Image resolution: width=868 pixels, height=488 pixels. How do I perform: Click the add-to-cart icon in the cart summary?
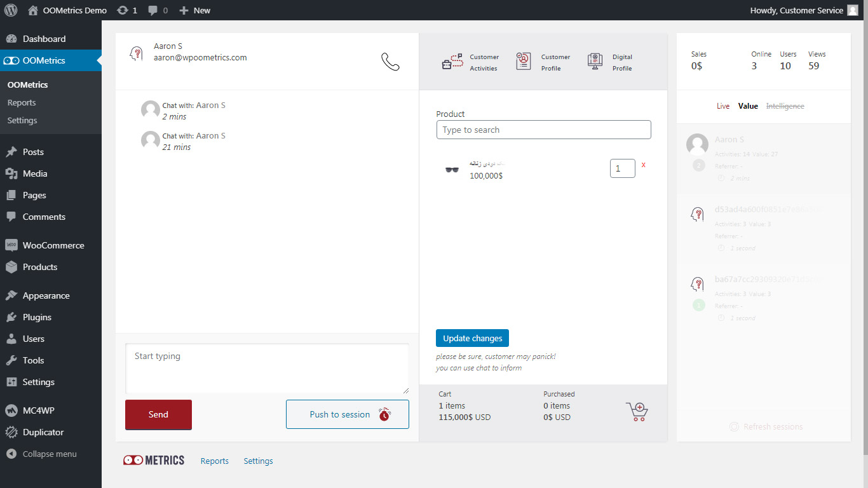point(637,411)
